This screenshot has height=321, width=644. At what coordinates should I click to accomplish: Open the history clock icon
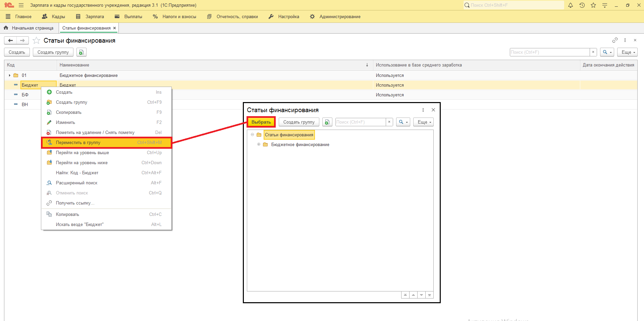click(582, 5)
